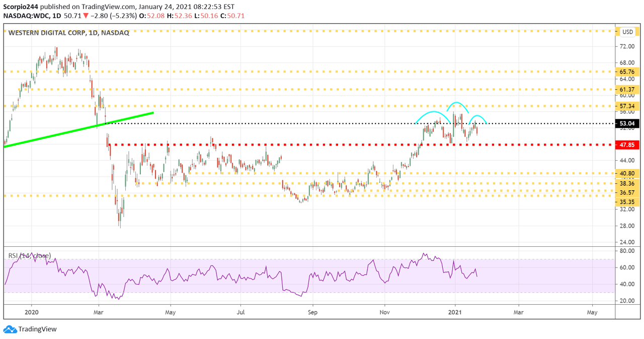The image size is (644, 339).
Task: Click the RSI 20.00 scale value
Action: click(x=627, y=301)
